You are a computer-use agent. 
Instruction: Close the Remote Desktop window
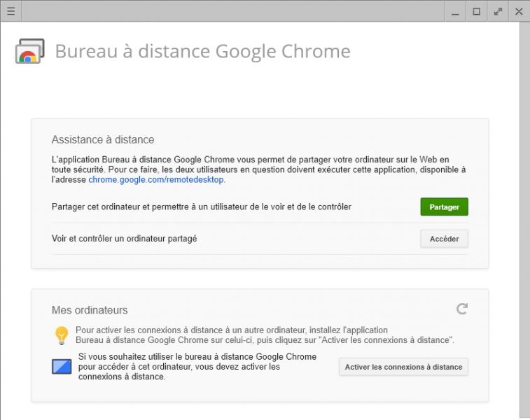click(519, 11)
